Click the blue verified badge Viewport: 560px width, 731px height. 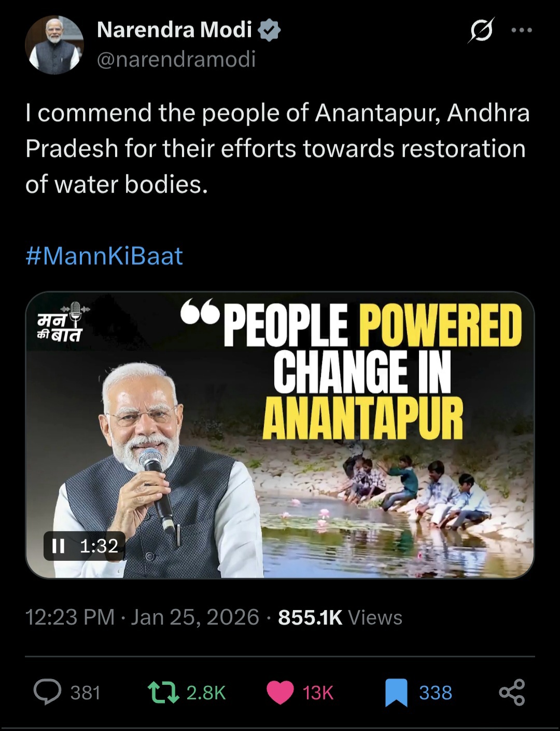(x=270, y=30)
